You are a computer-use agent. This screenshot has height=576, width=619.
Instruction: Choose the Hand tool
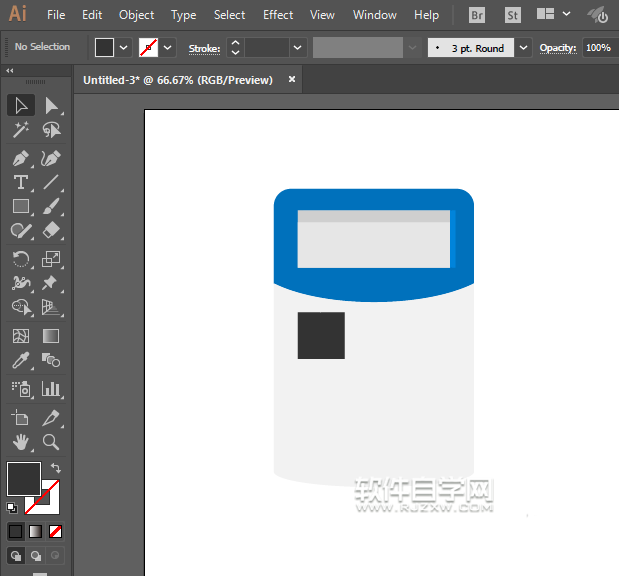tap(20, 441)
